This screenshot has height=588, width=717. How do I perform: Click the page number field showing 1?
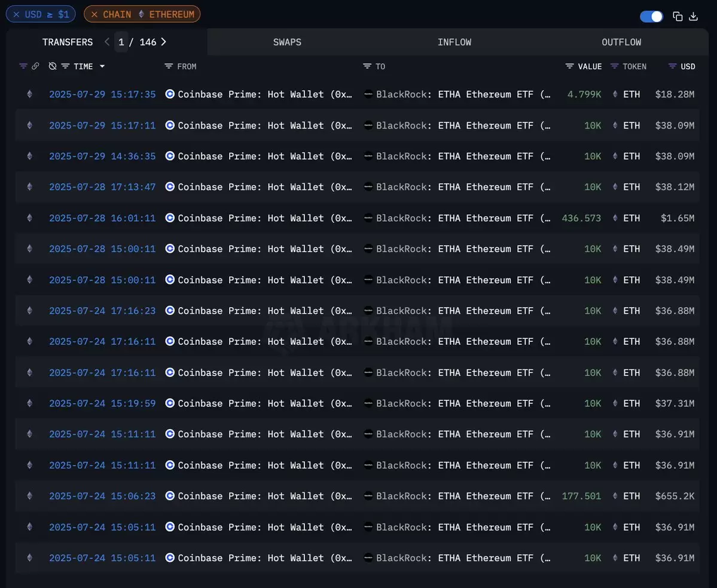(121, 42)
